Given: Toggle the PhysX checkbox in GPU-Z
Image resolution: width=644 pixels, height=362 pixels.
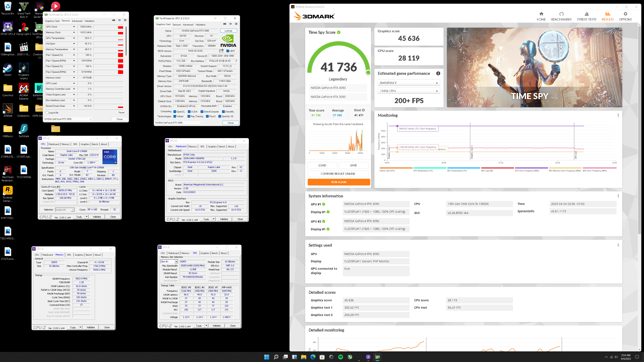Looking at the screenshot, I should 207,116.
